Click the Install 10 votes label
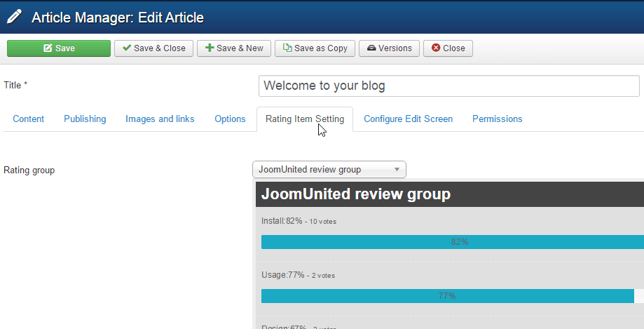Viewport: 644px width, 329px height. tap(322, 222)
